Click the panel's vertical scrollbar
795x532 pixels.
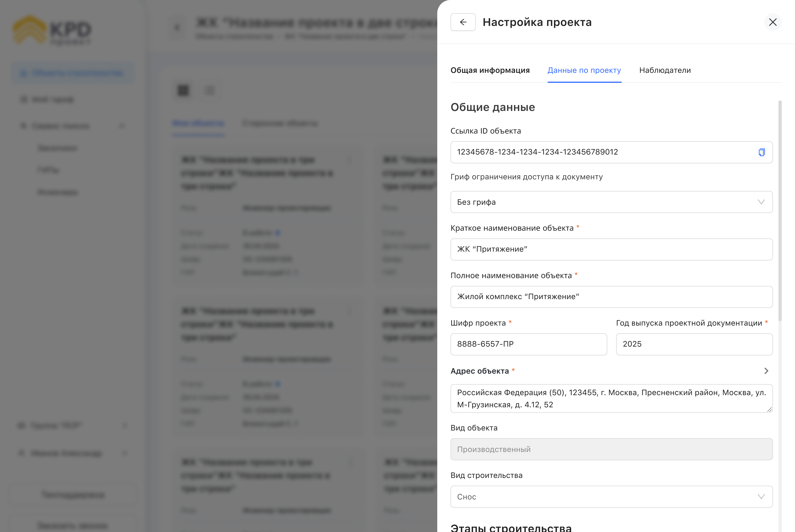[780, 210]
